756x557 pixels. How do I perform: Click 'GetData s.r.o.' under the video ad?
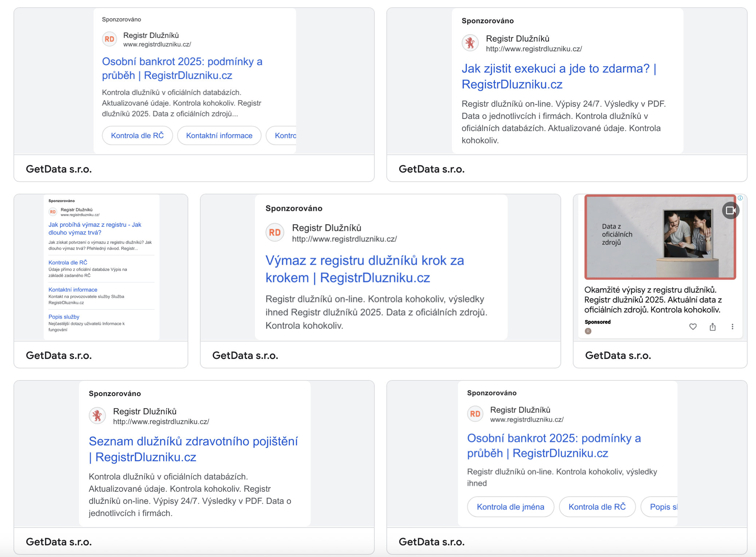pos(618,355)
